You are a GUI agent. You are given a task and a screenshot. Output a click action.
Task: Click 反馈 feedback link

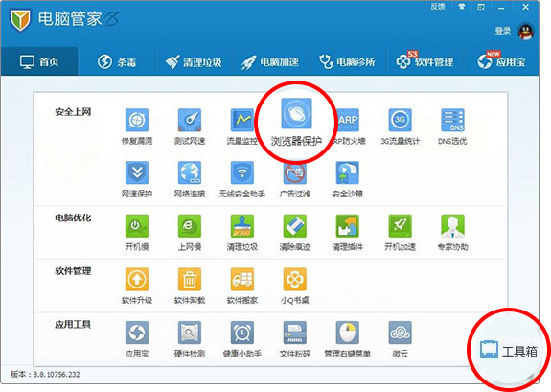click(438, 7)
